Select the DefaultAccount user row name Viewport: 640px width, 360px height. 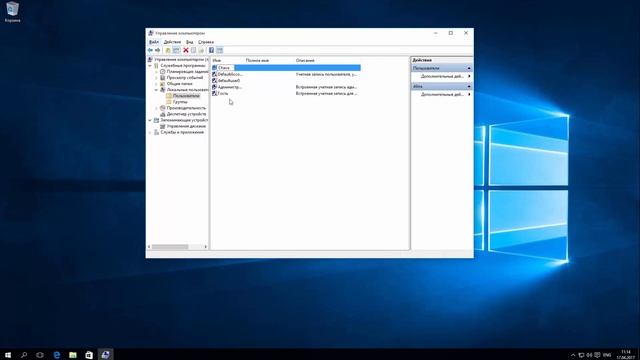(x=230, y=74)
